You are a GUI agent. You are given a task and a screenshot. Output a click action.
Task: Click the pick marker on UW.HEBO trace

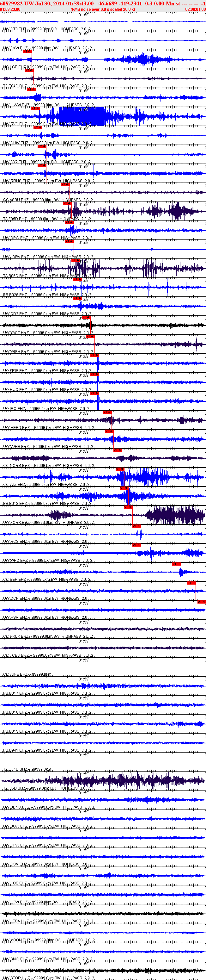pos(107,412)
